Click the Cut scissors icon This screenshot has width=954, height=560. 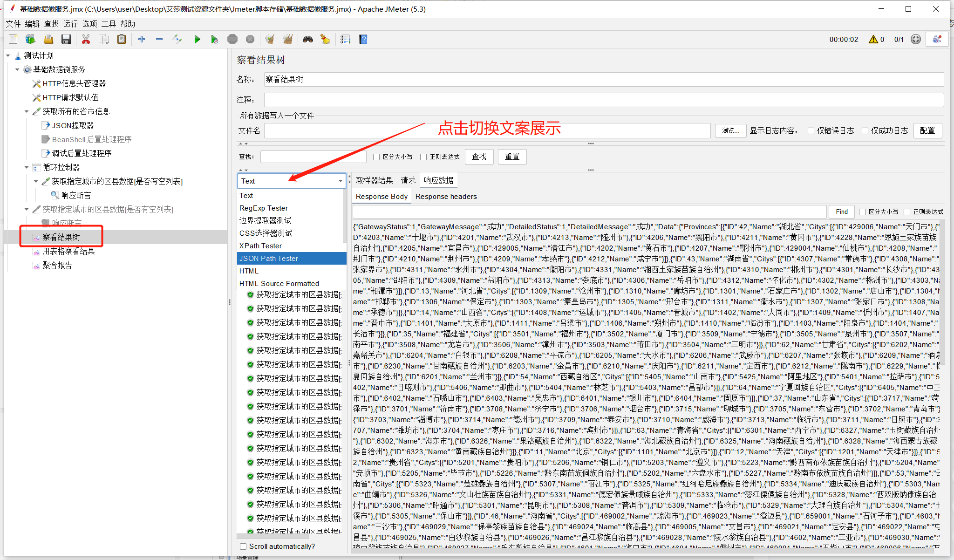pyautogui.click(x=86, y=40)
